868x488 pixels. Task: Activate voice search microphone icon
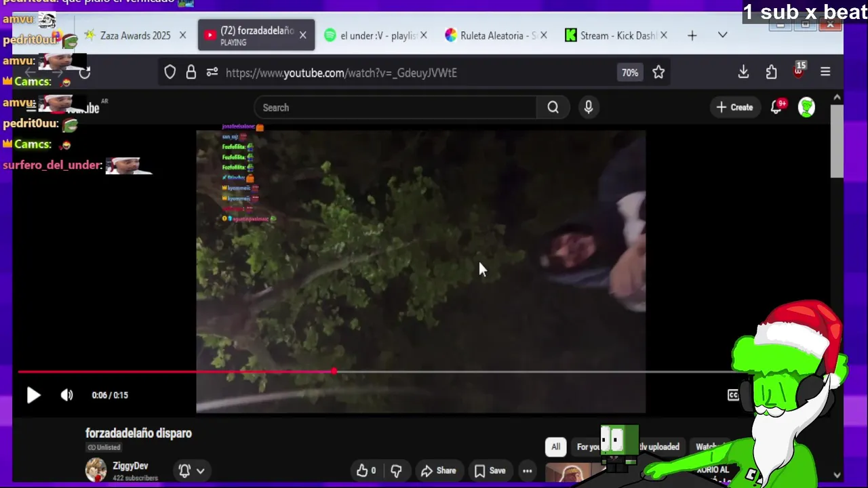pyautogui.click(x=589, y=107)
